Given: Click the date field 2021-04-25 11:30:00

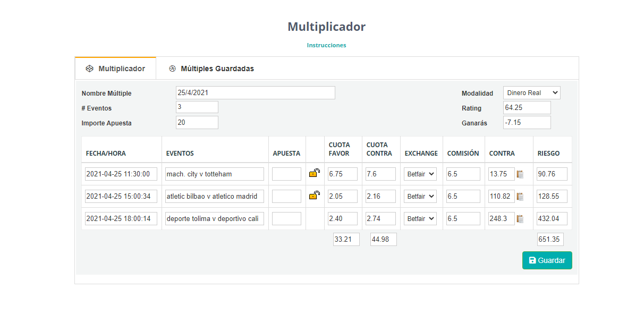Looking at the screenshot, I should click(121, 174).
